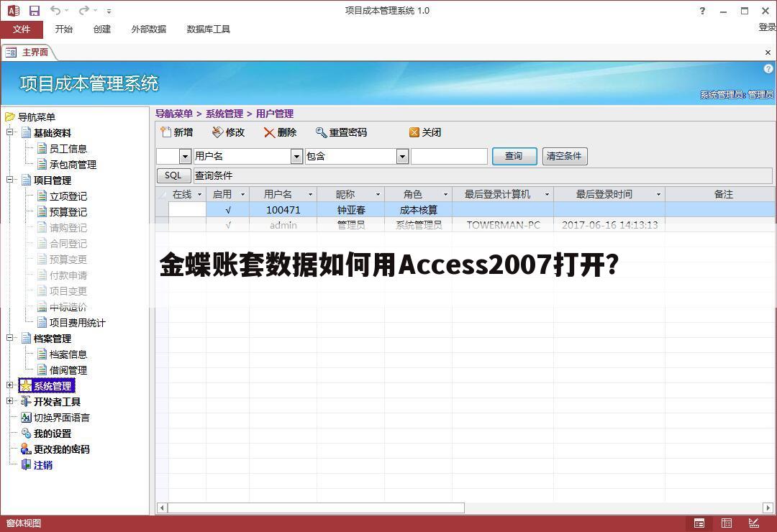Open the 包含 operator dropdown
The image size is (777, 532).
(x=402, y=157)
